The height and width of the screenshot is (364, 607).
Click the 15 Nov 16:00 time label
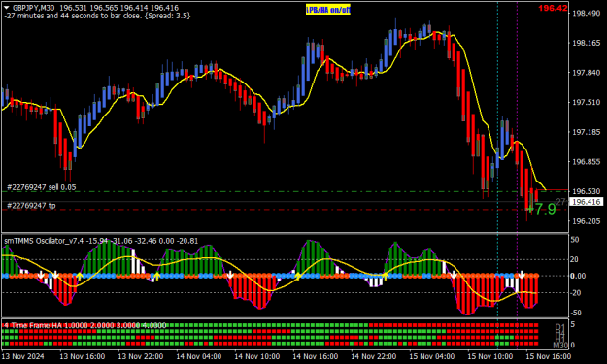[x=548, y=356]
